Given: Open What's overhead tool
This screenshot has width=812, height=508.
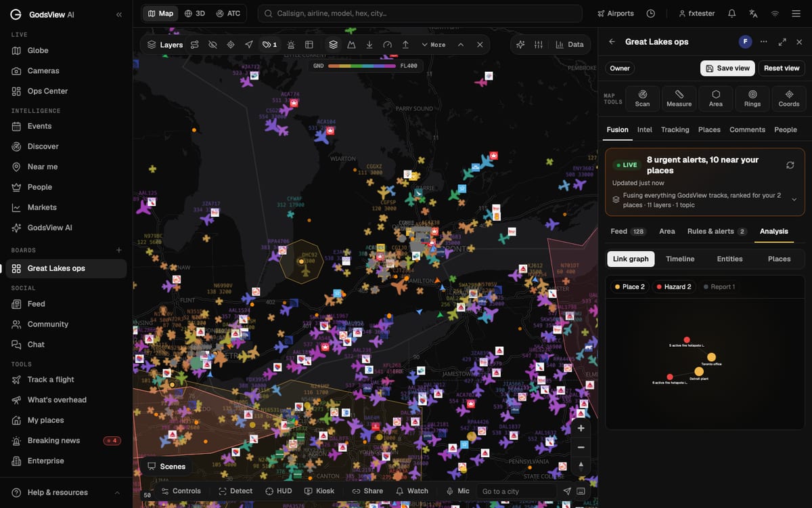Looking at the screenshot, I should (x=66, y=400).
